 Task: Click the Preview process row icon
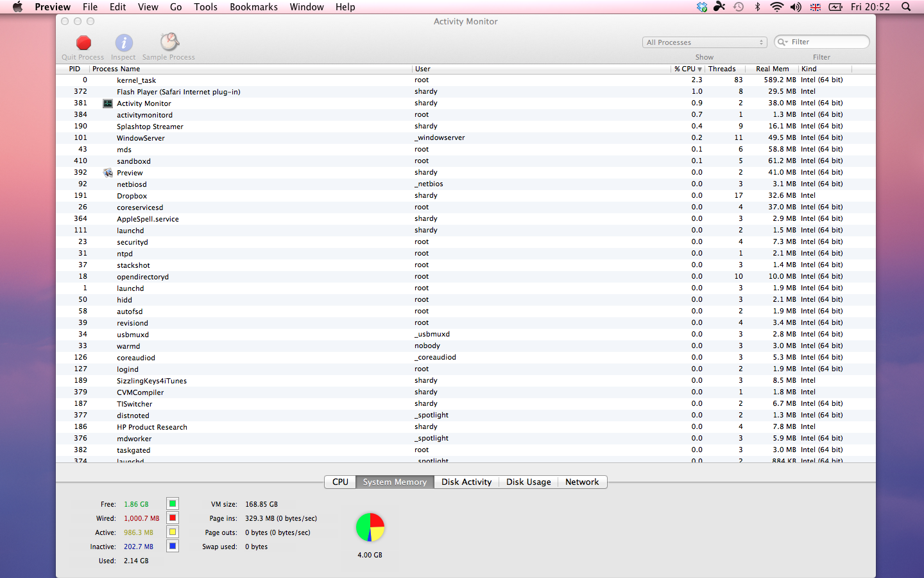(x=108, y=173)
